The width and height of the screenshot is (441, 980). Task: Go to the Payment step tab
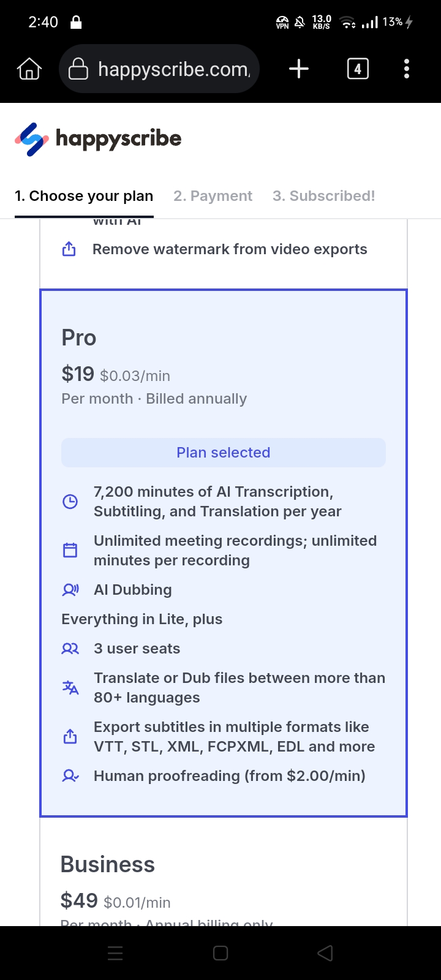[213, 196]
